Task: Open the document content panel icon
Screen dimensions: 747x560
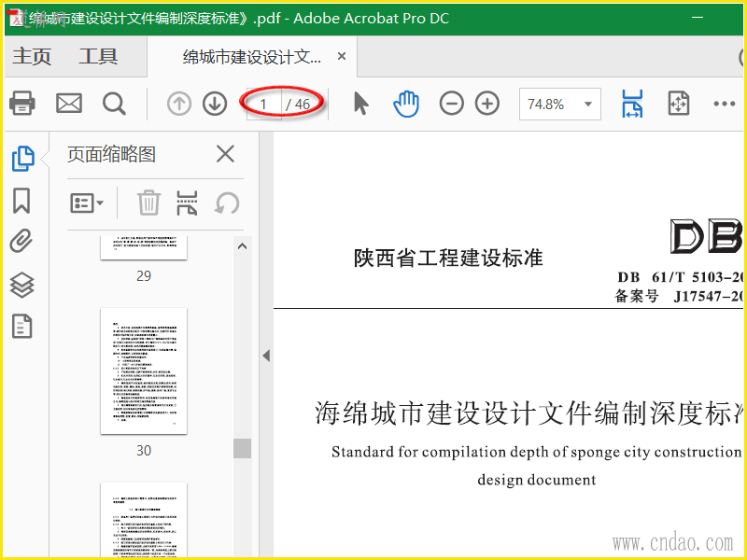Action: tap(21, 326)
